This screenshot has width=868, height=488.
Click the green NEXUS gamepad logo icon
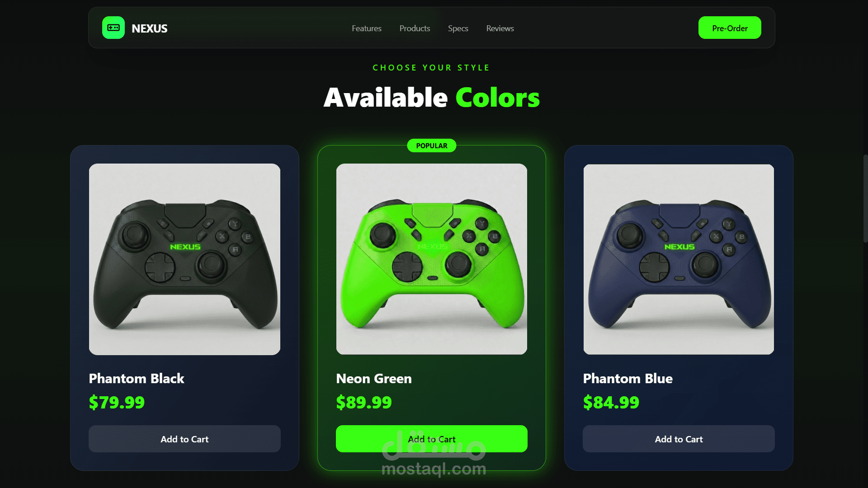(113, 28)
